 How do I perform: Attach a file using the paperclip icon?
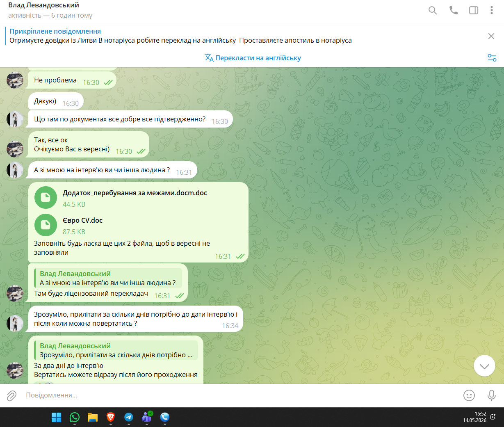(11, 395)
